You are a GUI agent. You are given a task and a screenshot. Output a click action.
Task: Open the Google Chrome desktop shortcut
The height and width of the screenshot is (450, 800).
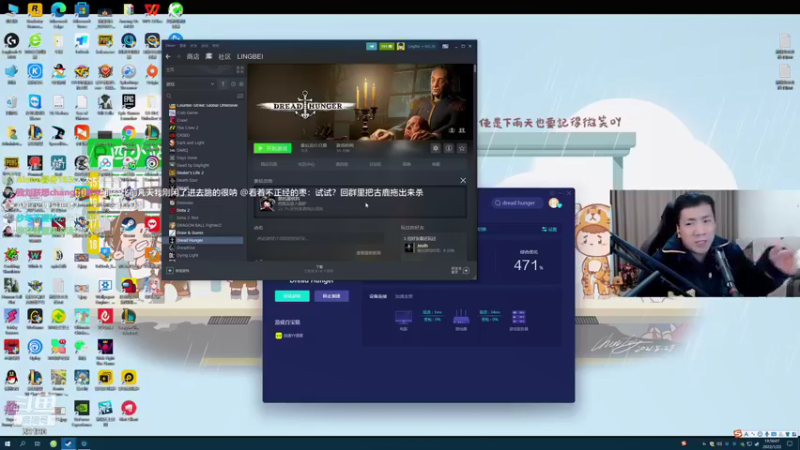coord(129,133)
